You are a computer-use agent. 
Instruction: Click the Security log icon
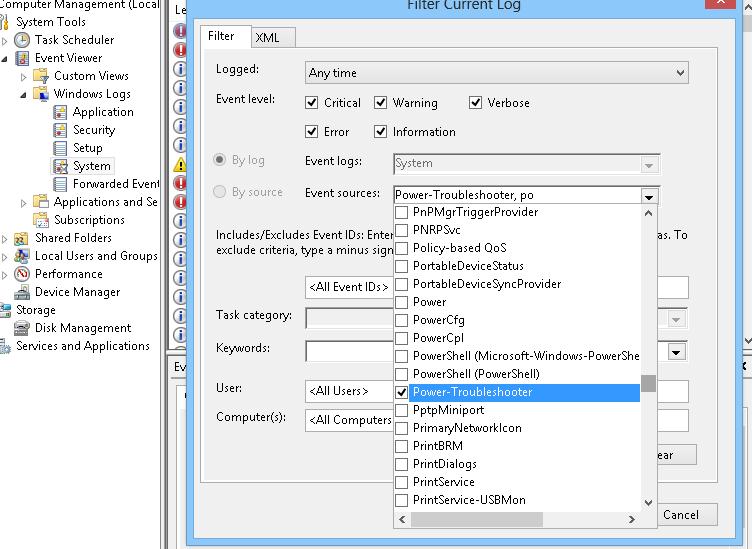[60, 130]
